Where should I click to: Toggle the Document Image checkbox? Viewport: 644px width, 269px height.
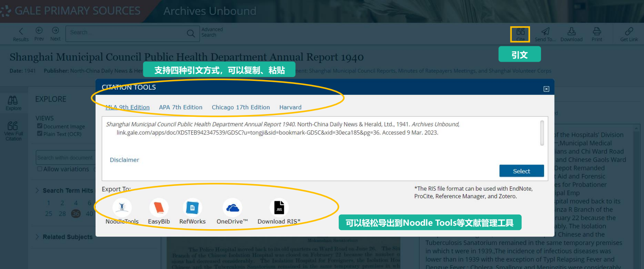pyautogui.click(x=40, y=126)
